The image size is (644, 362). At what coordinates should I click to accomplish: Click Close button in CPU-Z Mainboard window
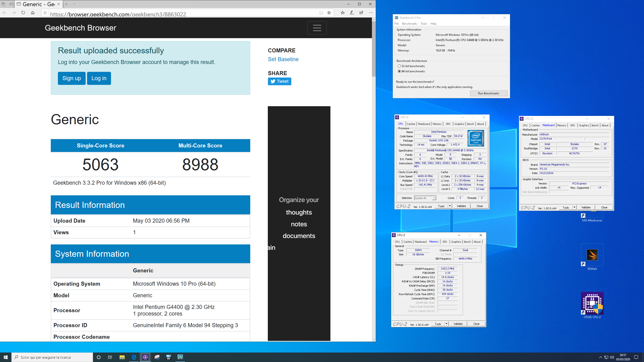(604, 208)
